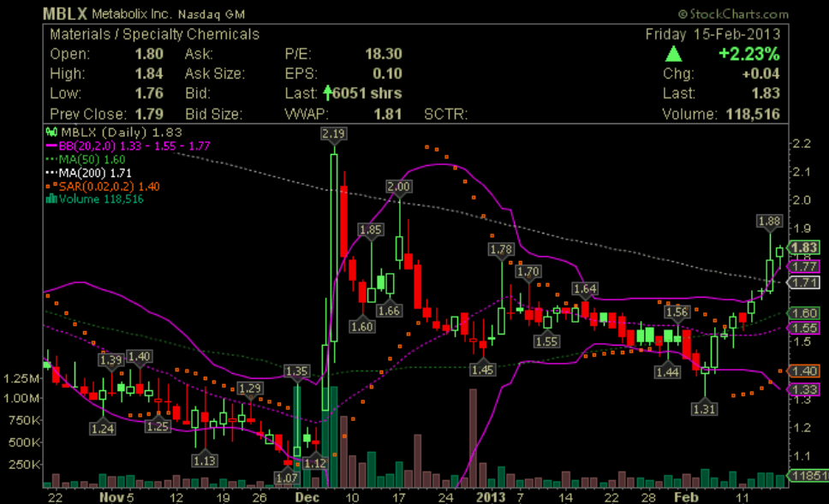Click the green arrow beside Last 6051 shrs
829x504 pixels.
tap(327, 92)
